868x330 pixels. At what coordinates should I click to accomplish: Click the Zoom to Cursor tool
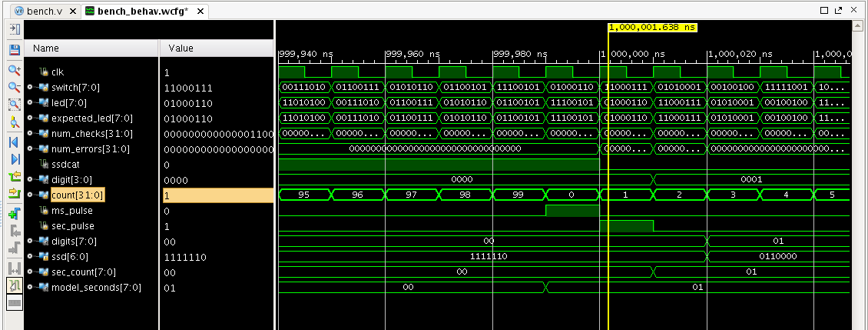tap(15, 122)
